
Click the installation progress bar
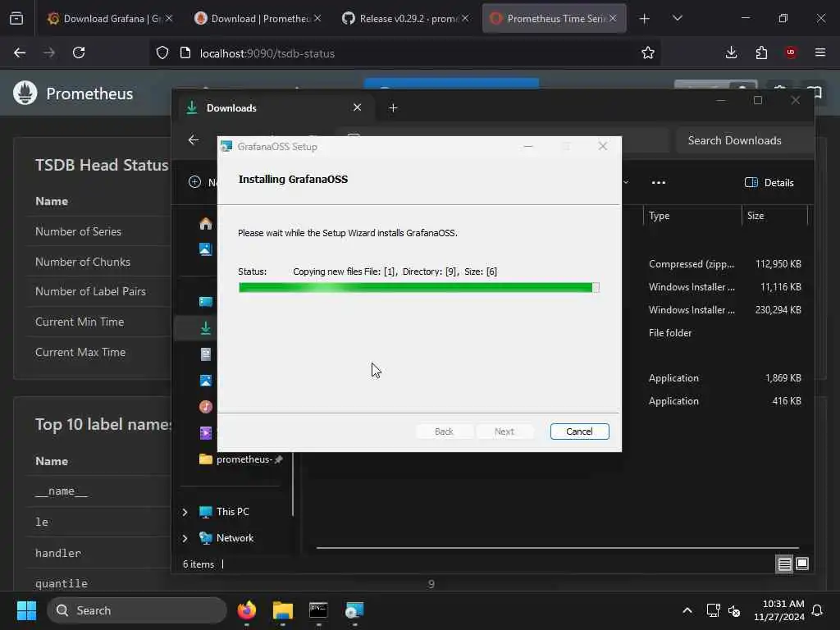418,288
